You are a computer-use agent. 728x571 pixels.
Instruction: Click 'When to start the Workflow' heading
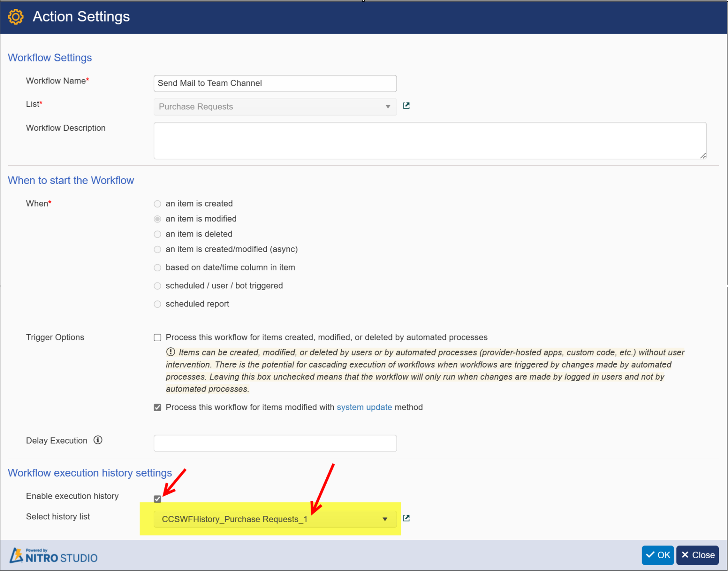(x=71, y=181)
